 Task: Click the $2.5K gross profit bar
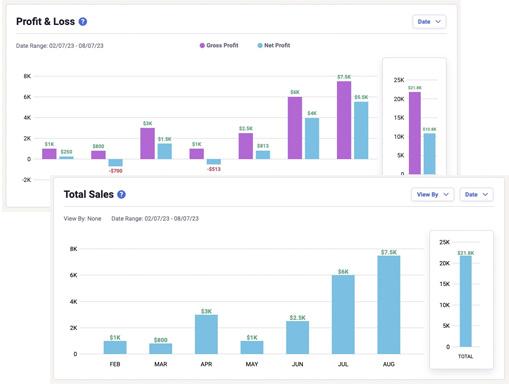click(x=246, y=146)
